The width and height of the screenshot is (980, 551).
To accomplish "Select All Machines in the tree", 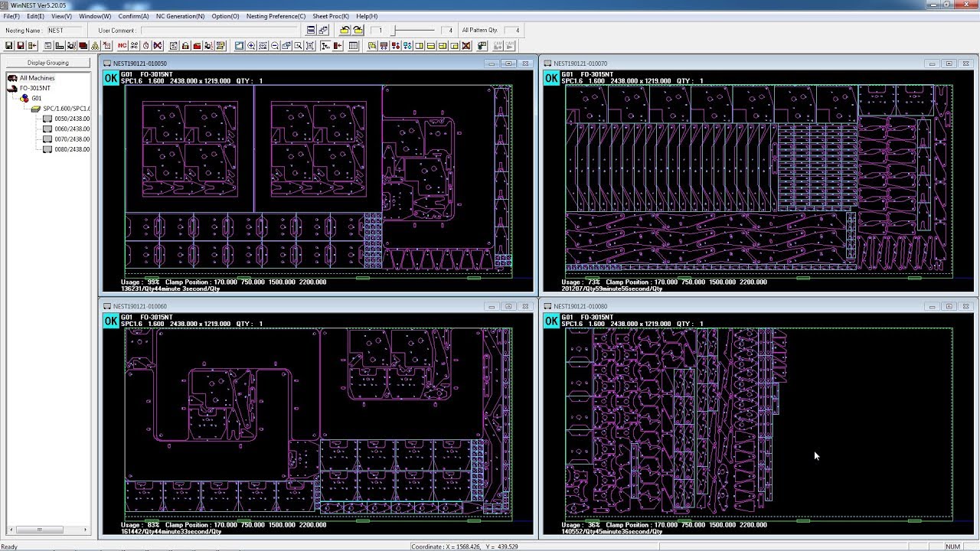I will pos(37,78).
